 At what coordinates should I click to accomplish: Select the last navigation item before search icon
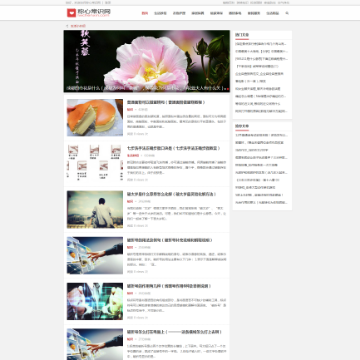pos(272,13)
